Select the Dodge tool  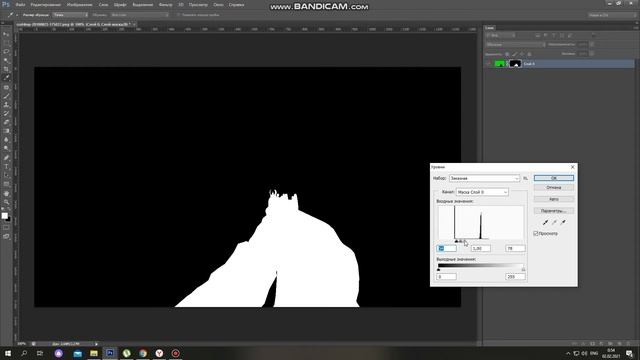click(6, 149)
